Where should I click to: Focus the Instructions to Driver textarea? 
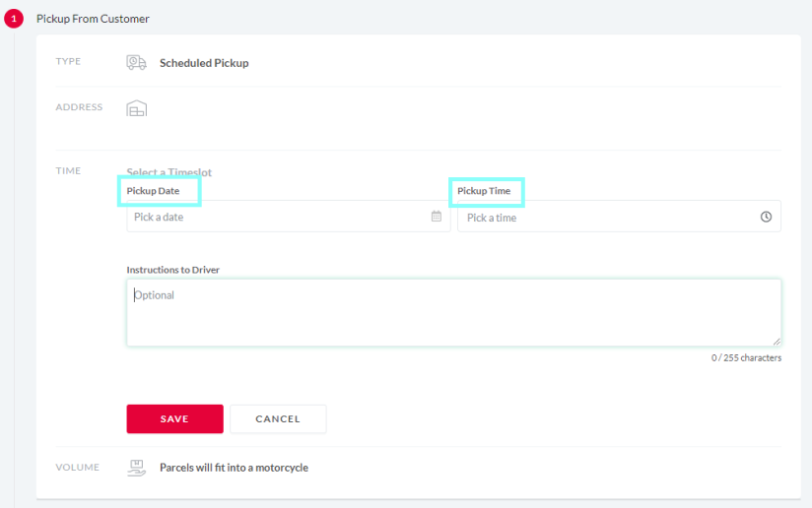[454, 312]
